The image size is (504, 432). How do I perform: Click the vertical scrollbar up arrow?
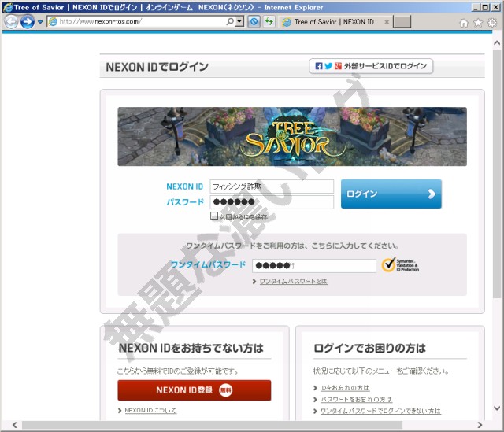point(497,43)
